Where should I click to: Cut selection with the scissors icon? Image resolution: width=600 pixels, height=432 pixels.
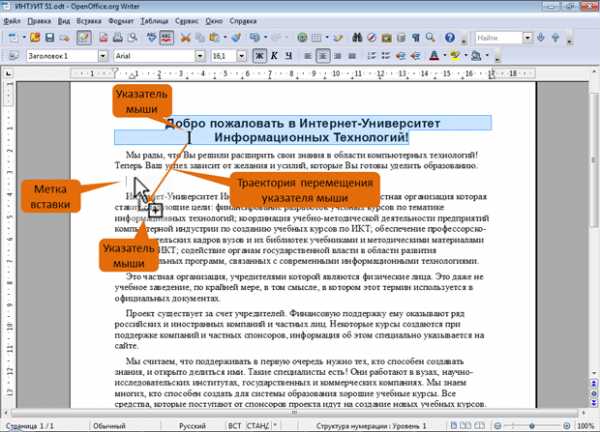(x=186, y=37)
